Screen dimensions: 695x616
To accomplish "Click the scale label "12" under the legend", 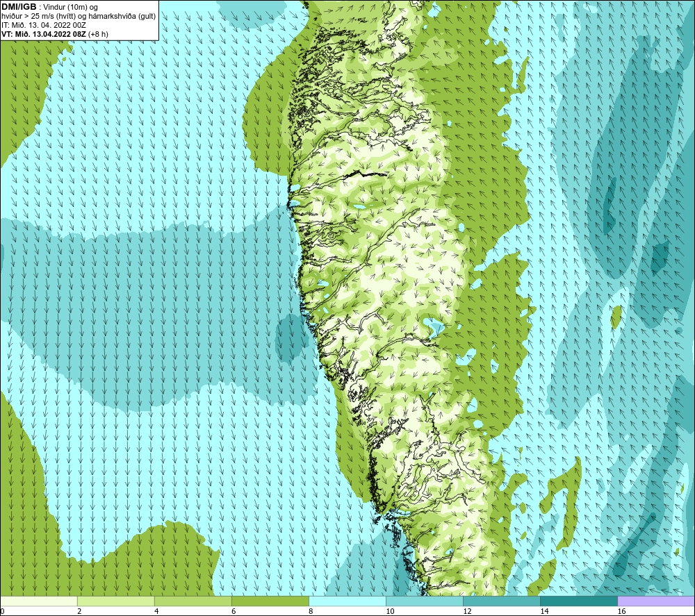I will [x=467, y=612].
